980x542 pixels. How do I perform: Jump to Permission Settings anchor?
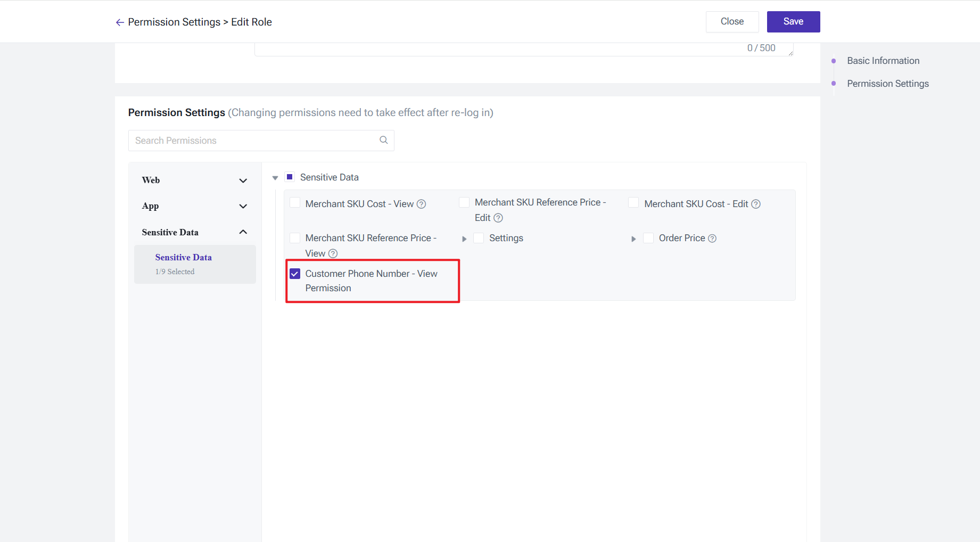tap(887, 84)
